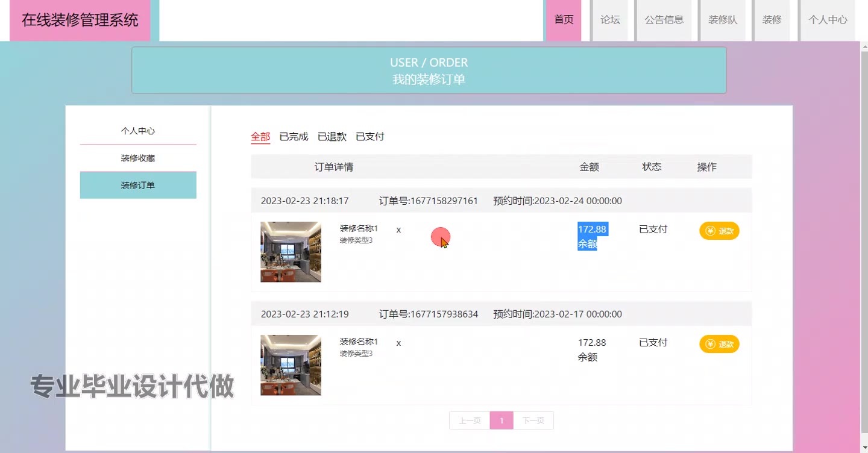Open 装修收藏 in left sidebar

click(138, 158)
